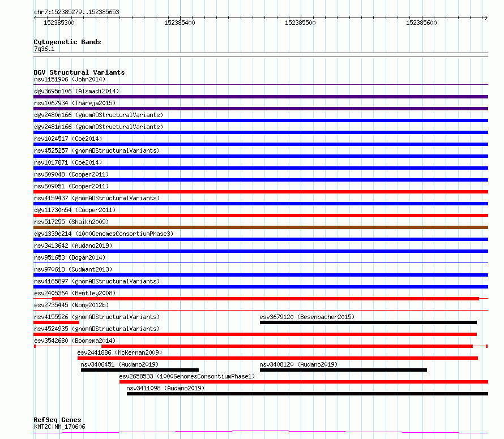Click nsv3408120 (Audano2019) label
Viewport: 504px width, 439px height.
point(298,364)
